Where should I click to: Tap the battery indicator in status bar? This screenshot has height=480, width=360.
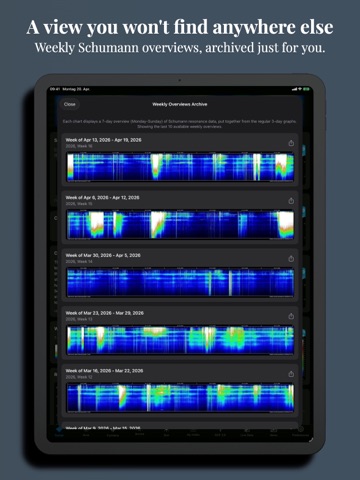point(306,89)
